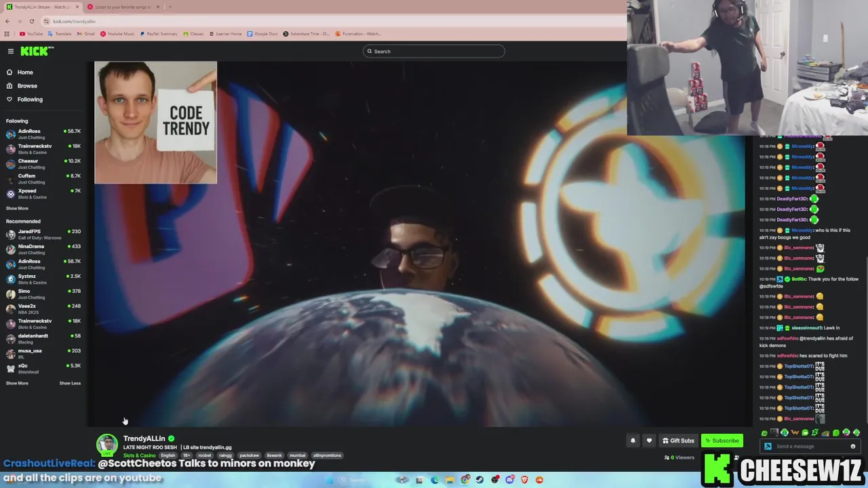Toggle the notification bell for TrendyALLin
The height and width of the screenshot is (488, 868).
[633, 441]
